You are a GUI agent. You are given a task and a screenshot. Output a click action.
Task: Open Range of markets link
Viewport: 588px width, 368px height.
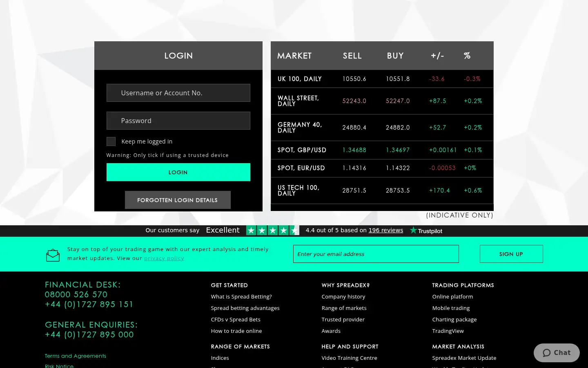[x=344, y=308]
